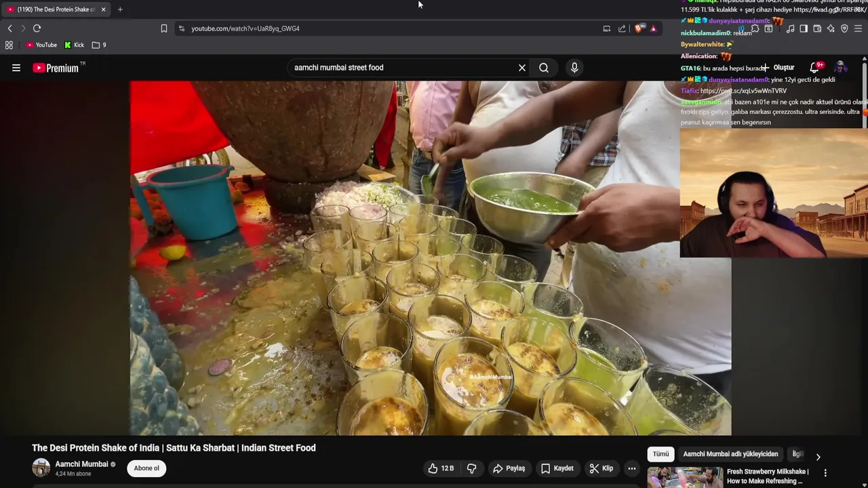Clear the search box text with X
This screenshot has width=868, height=488.
[522, 68]
